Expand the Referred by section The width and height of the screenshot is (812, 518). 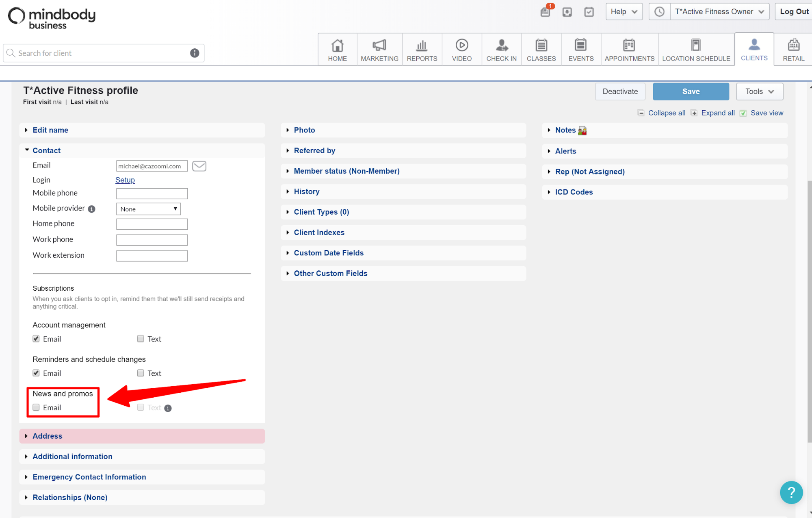[403, 150]
